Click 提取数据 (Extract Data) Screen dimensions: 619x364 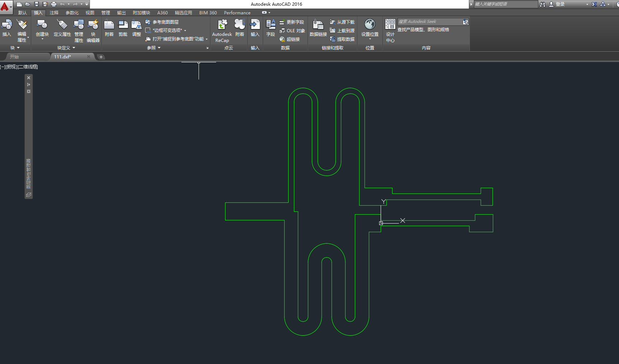pyautogui.click(x=342, y=39)
